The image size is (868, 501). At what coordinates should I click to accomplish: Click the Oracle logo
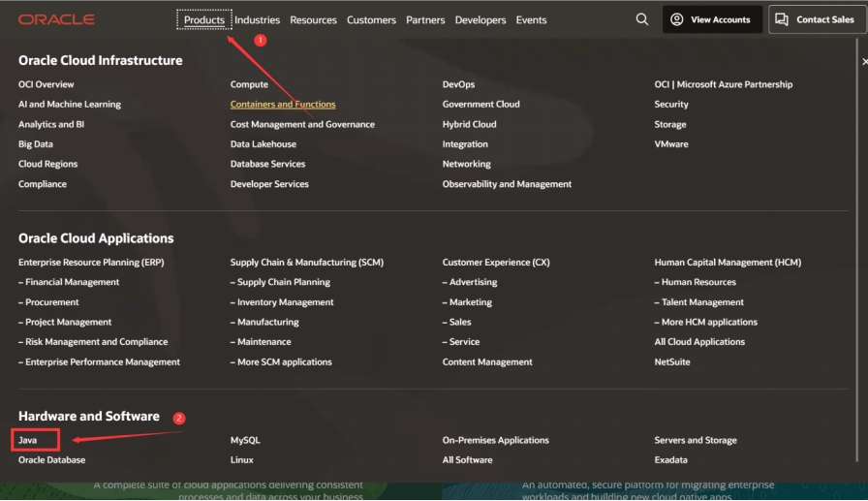(x=56, y=19)
